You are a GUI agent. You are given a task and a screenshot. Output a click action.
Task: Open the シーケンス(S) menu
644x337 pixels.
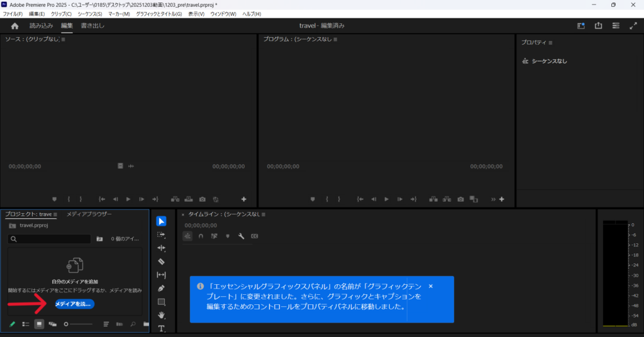(90, 14)
